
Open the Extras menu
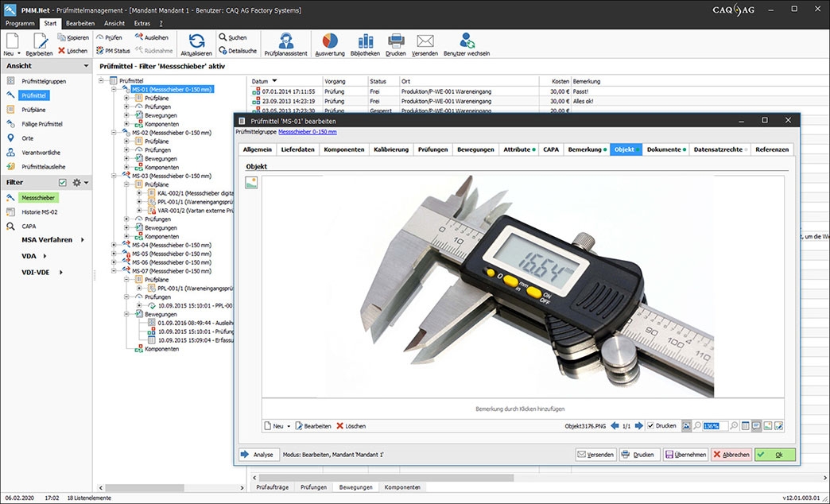tap(142, 23)
